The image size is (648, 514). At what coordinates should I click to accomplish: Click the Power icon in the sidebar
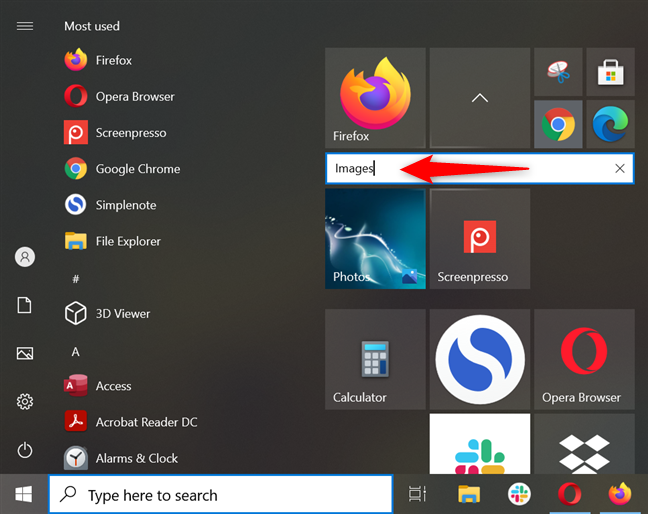coord(25,450)
